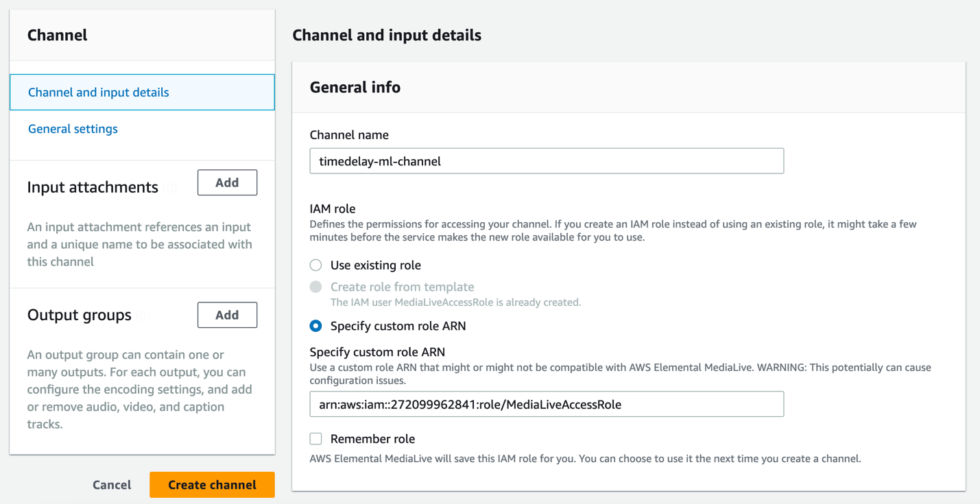Click the "Create channel" button
980x504 pixels.
[212, 484]
